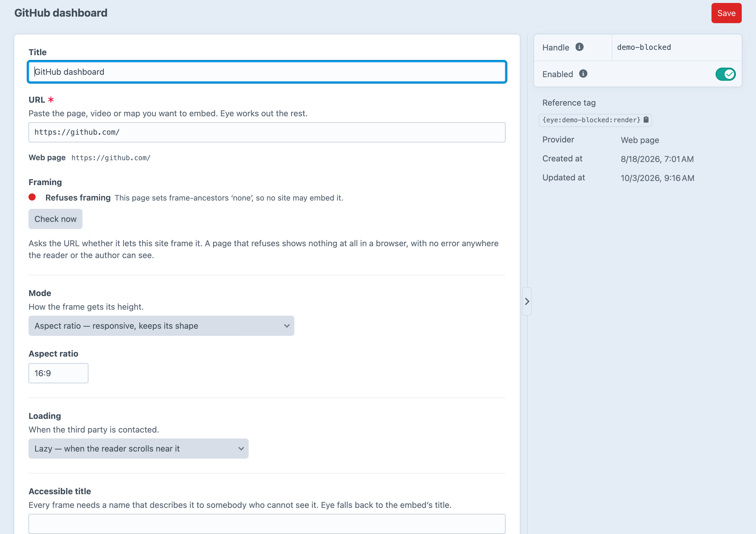
Task: Collapse the sidebar with the chevron handle
Action: click(527, 301)
